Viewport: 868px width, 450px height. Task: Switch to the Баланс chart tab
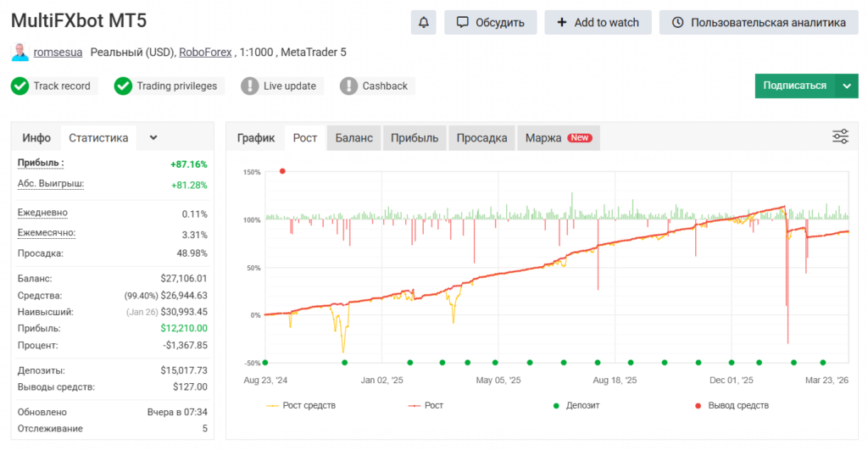353,137
